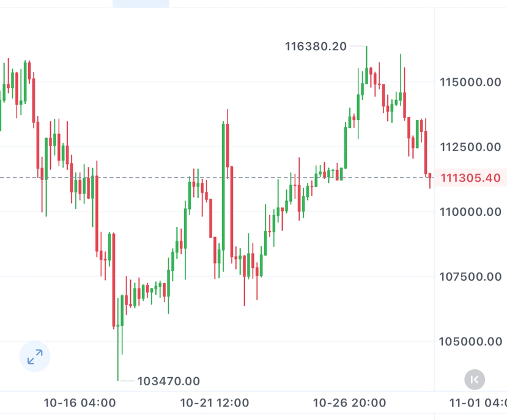Click the 105000.00 price axis label
The image size is (507, 420).
(470, 341)
